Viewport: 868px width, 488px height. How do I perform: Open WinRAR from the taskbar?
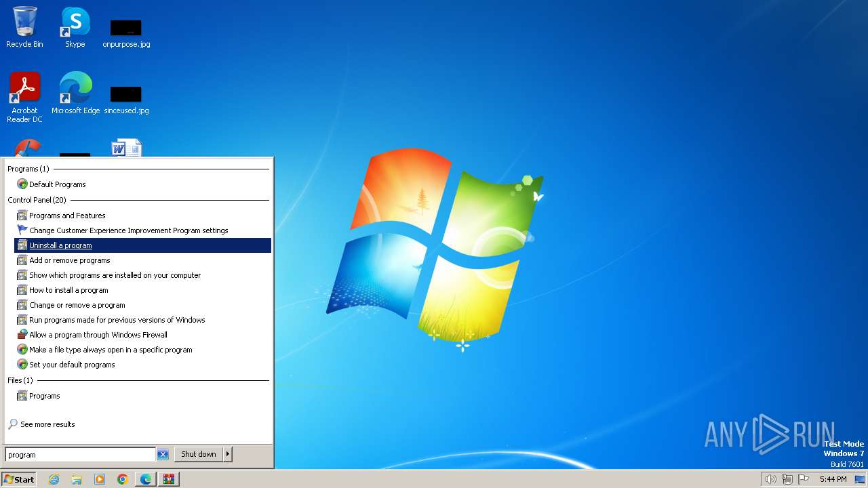[169, 479]
